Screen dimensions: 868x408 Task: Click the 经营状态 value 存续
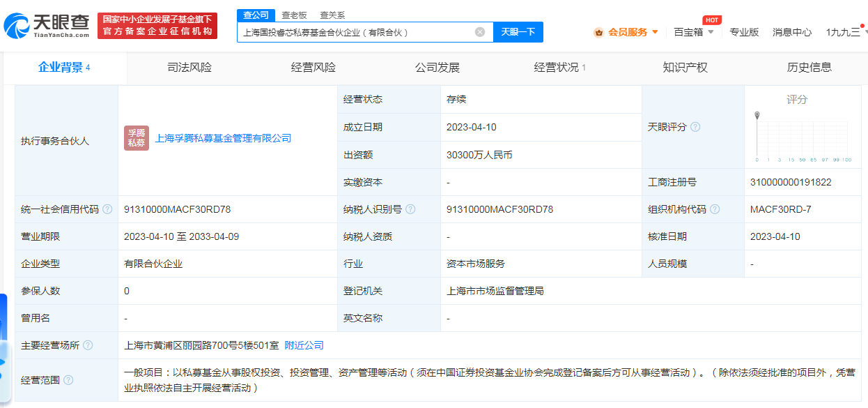[456, 99]
